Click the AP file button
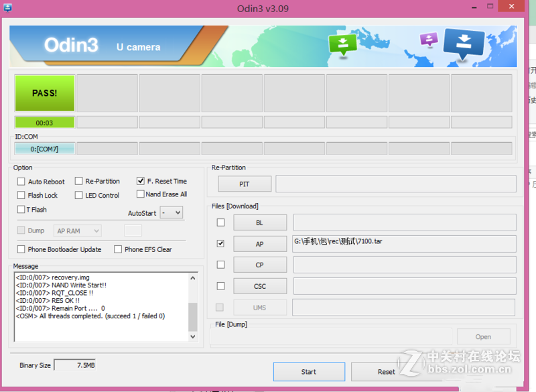536x392 pixels. point(260,244)
